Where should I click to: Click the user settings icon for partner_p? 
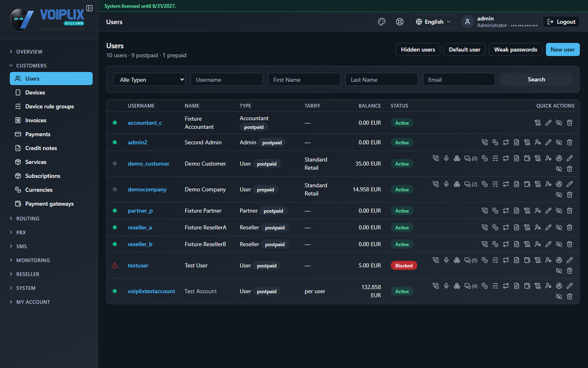[538, 211]
